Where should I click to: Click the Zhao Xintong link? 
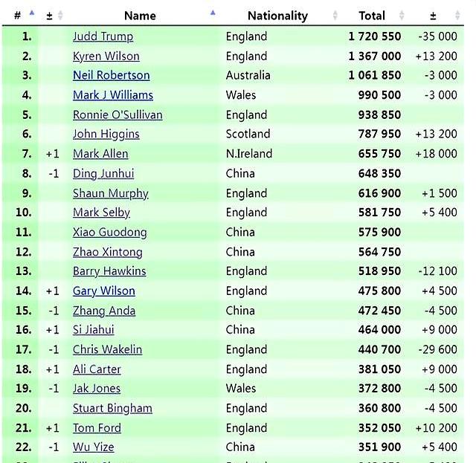coord(107,252)
